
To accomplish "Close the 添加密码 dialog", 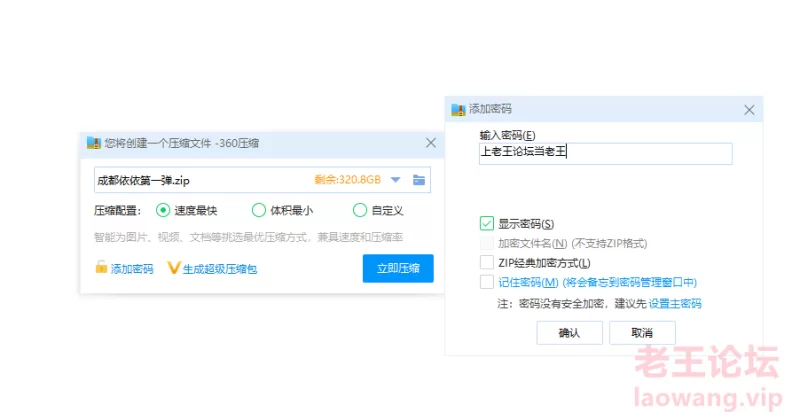I will [x=749, y=110].
